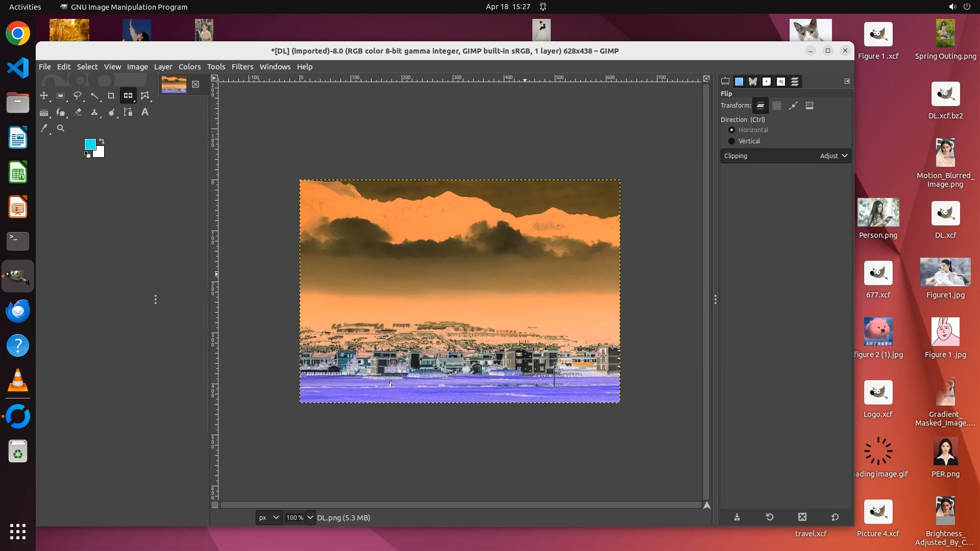Open the Clipping Adjust dropdown
The width and height of the screenshot is (980, 551).
click(x=834, y=156)
